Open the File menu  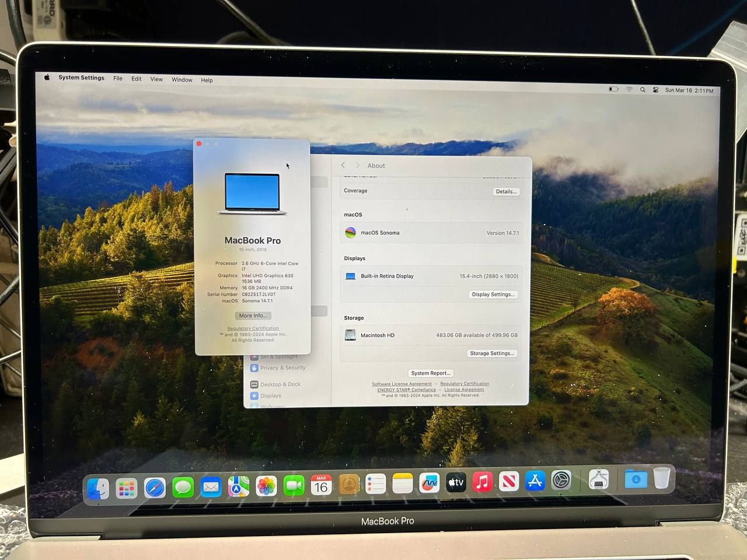coord(118,78)
